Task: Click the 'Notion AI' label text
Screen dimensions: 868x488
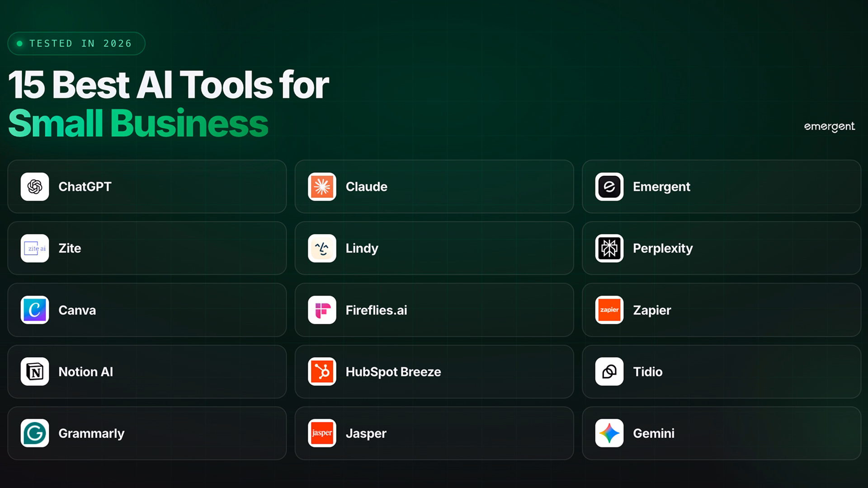Action: tap(86, 371)
